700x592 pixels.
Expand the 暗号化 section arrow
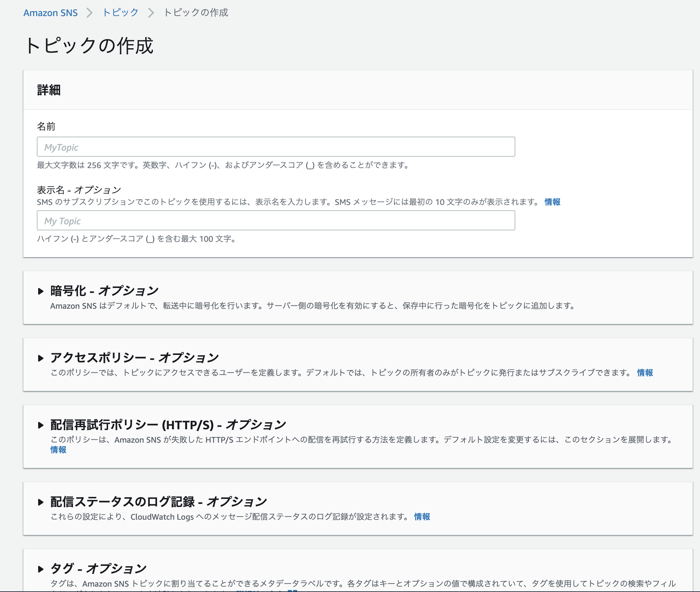(x=40, y=291)
